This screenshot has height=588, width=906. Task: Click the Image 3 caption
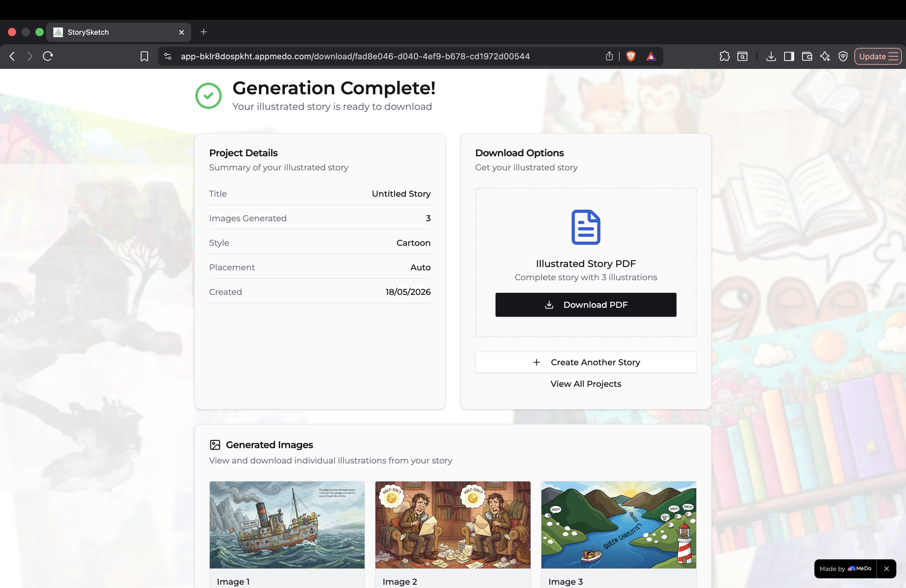pos(565,581)
